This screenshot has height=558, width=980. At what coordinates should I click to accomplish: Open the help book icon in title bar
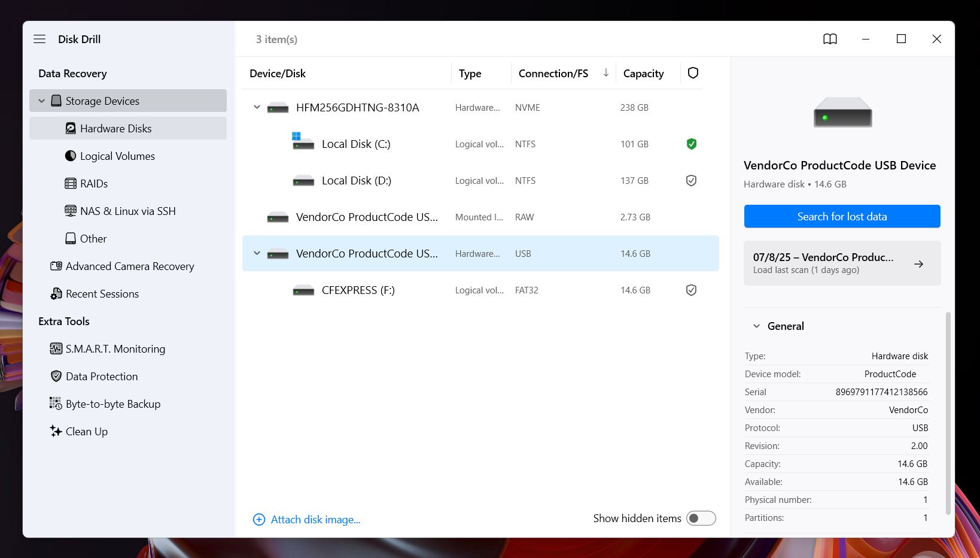point(830,39)
